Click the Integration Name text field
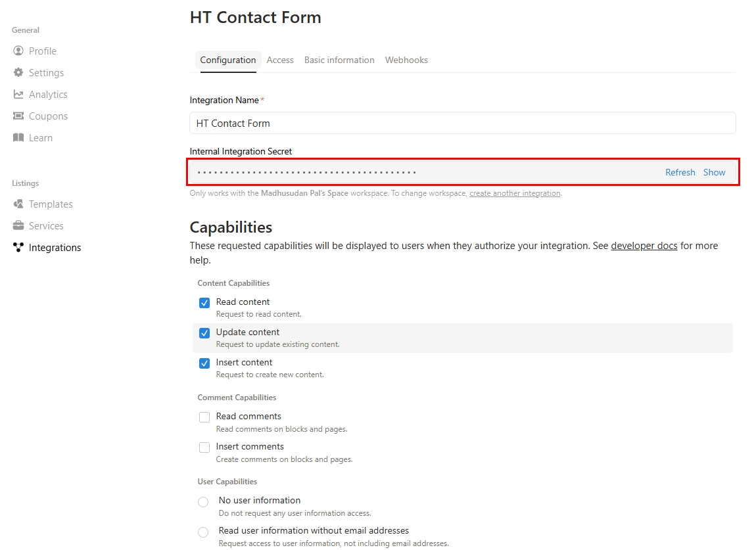This screenshot has width=756, height=550. click(462, 124)
